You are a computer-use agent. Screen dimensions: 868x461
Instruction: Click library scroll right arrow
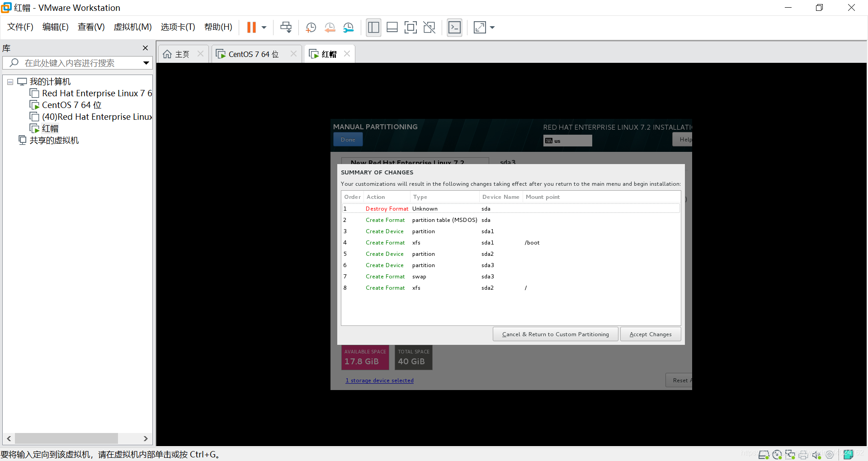click(x=145, y=438)
